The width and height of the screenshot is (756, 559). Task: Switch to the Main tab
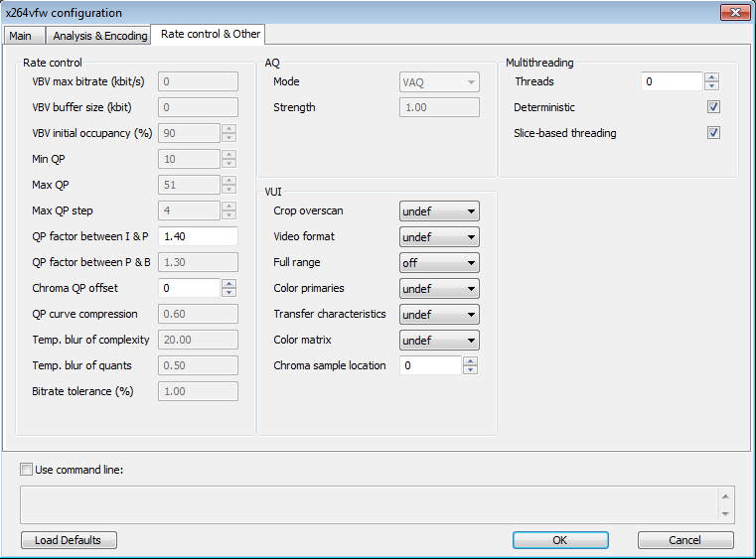point(20,36)
